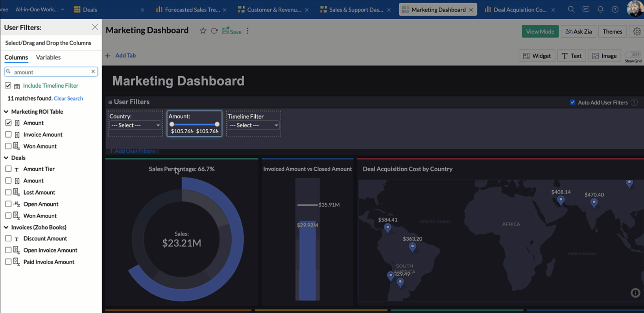Image resolution: width=644 pixels, height=313 pixels.
Task: Collapse the Invoices (Zoho Books) group
Action: (6, 227)
